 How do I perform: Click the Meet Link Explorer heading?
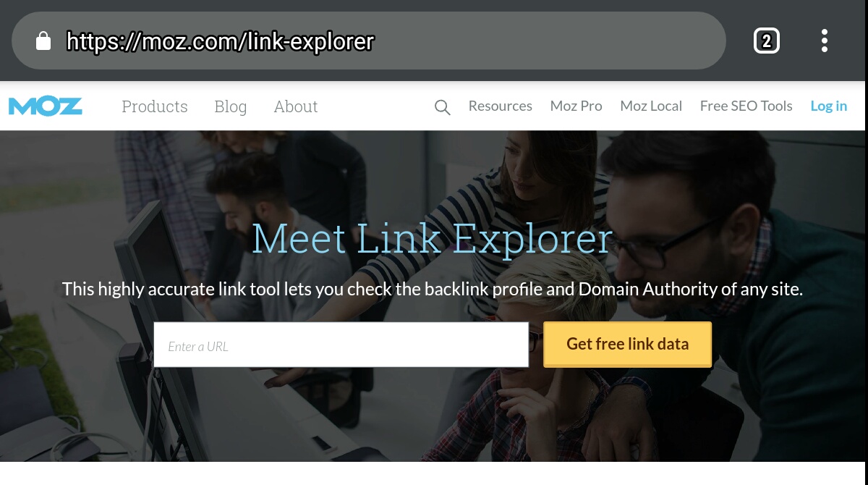433,239
